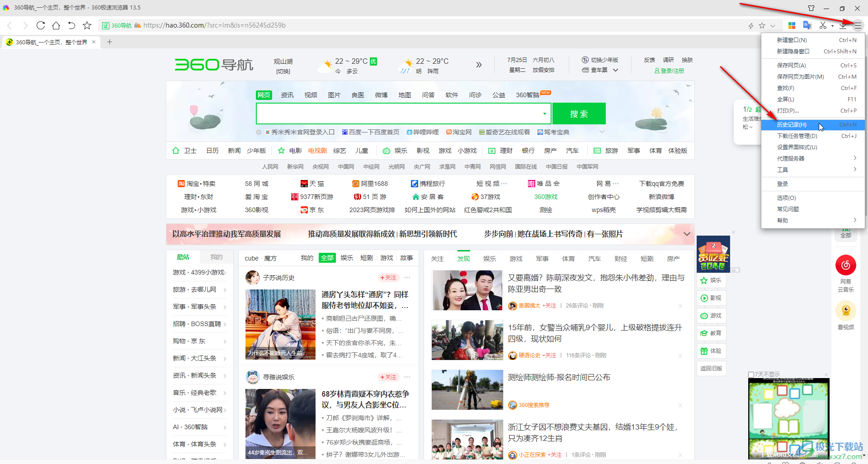Expand the 帮助 submenu

click(813, 220)
